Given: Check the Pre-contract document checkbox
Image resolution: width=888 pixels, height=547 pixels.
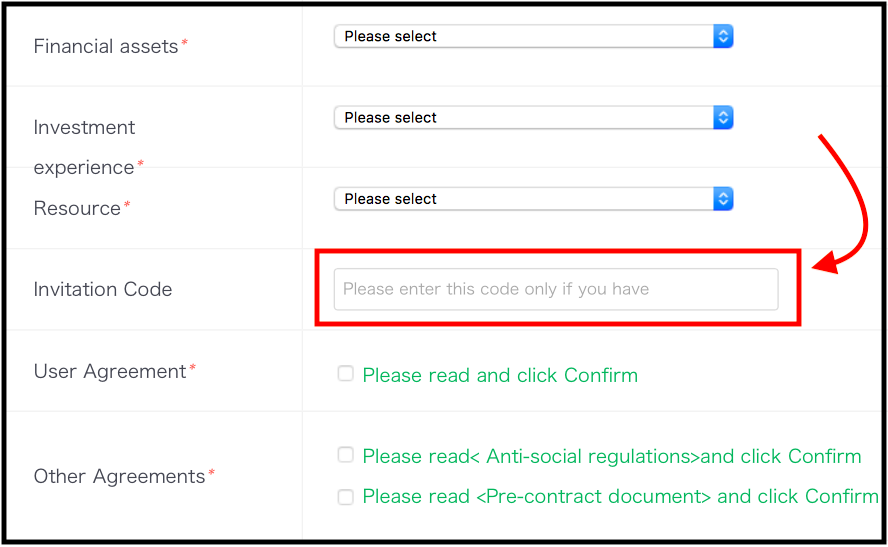Looking at the screenshot, I should click(x=345, y=497).
